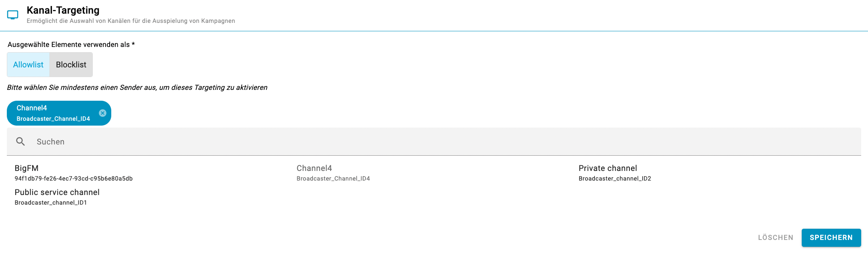Click the BigFM UUID identifier text
This screenshot has height=254, width=868.
click(74, 179)
